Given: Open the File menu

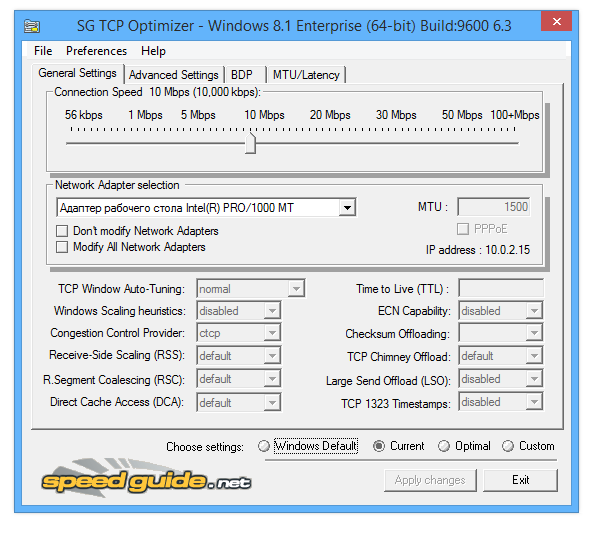Looking at the screenshot, I should pos(43,51).
